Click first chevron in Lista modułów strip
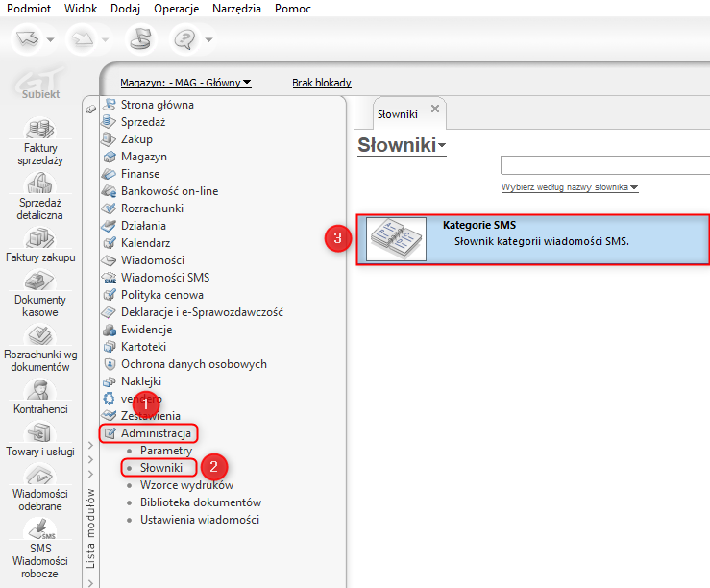Screen dimensions: 710x588 click(x=90, y=445)
